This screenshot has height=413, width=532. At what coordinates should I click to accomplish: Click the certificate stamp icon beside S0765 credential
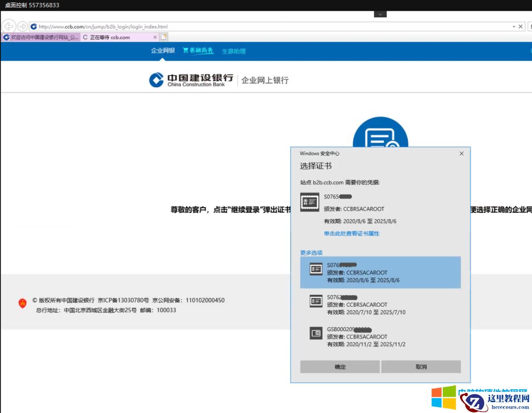309,202
